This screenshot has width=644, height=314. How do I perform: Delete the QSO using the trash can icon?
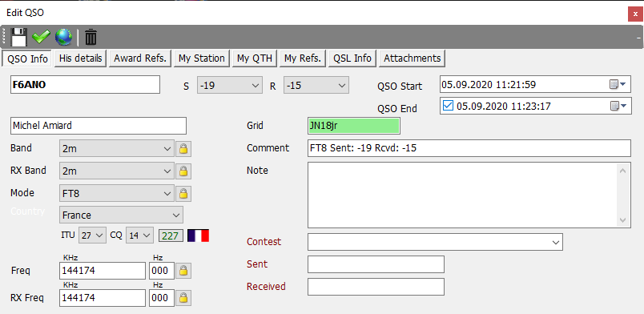point(91,37)
